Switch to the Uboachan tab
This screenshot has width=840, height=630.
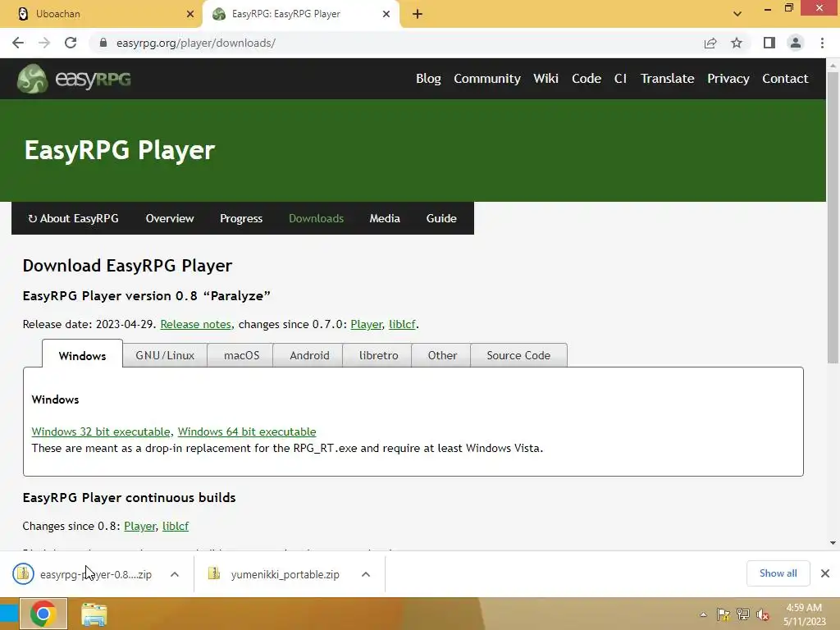tap(101, 14)
